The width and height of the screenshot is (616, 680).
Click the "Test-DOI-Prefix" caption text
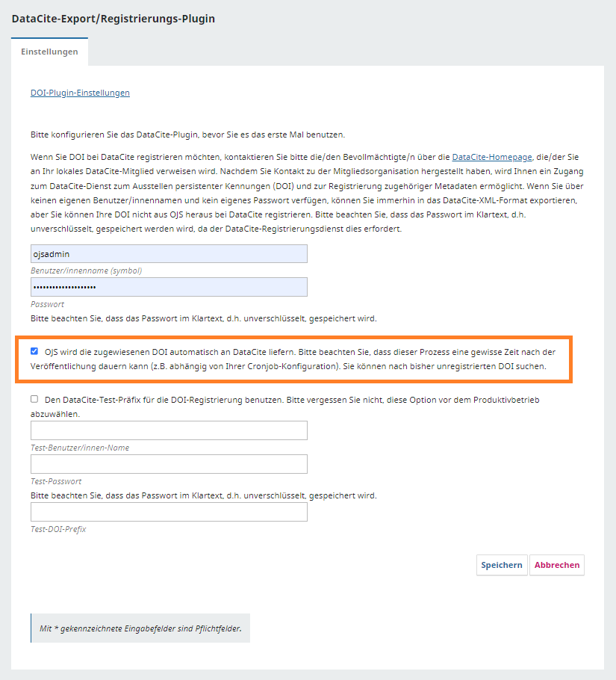(58, 529)
